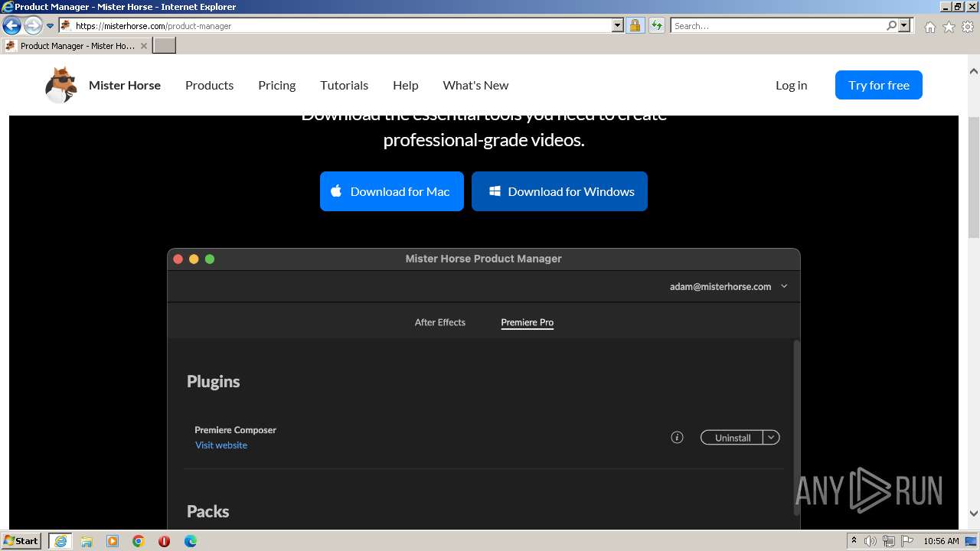Click the browser Forward arrow
The width and height of the screenshot is (980, 551).
pos(33,26)
